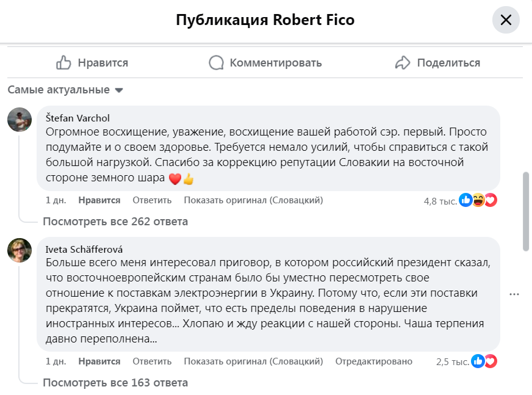Show original Slovak text of Schäfferová's comment
The height and width of the screenshot is (395, 532).
(253, 361)
